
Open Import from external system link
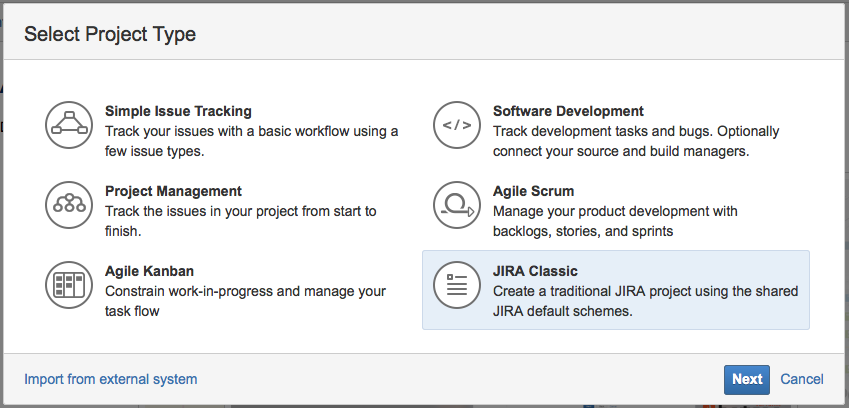pos(110,379)
